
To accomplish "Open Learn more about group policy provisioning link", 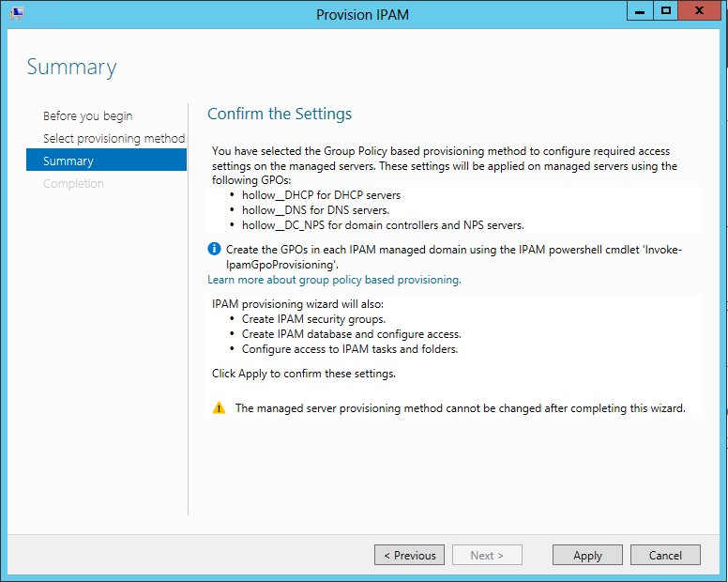I will click(334, 280).
